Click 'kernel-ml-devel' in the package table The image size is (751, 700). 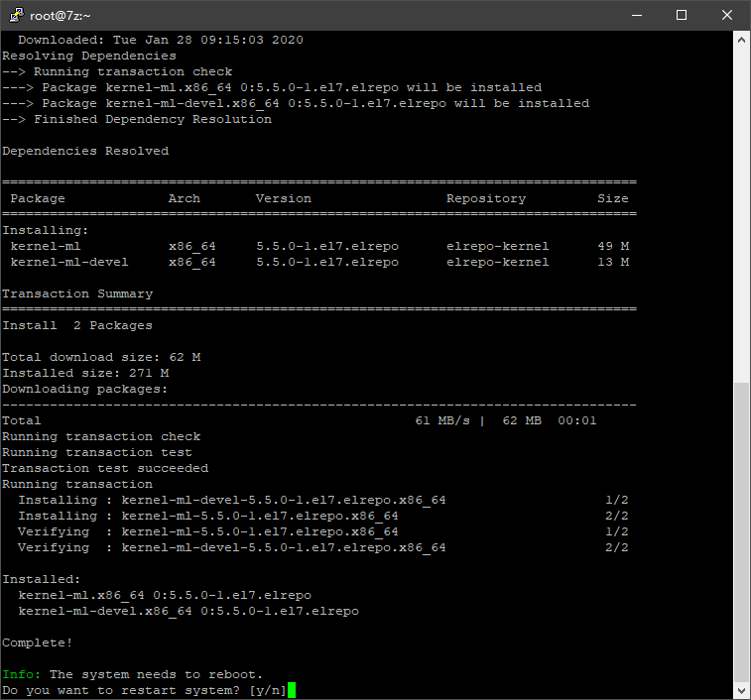click(x=69, y=262)
